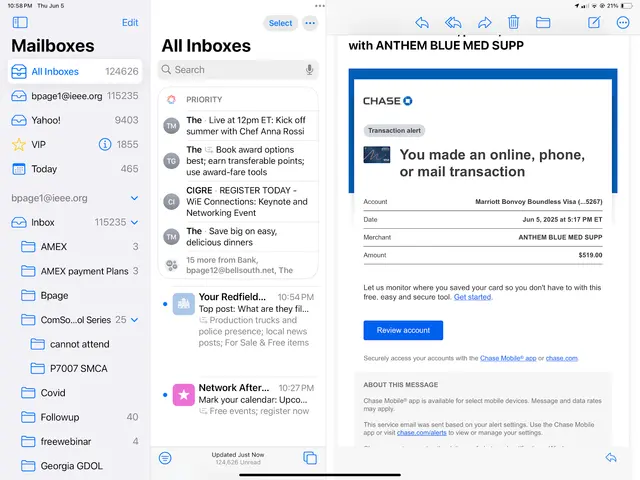Collapse the Inbox folder chevron

click(135, 222)
